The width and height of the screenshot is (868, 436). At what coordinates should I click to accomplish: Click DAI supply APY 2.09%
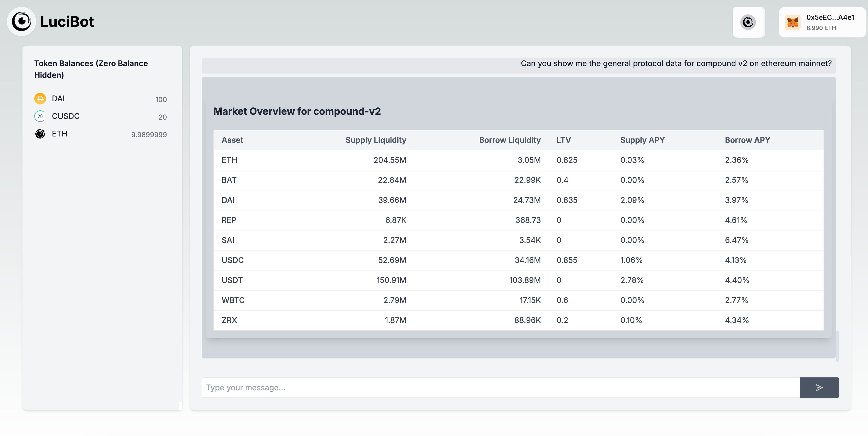pyautogui.click(x=632, y=200)
